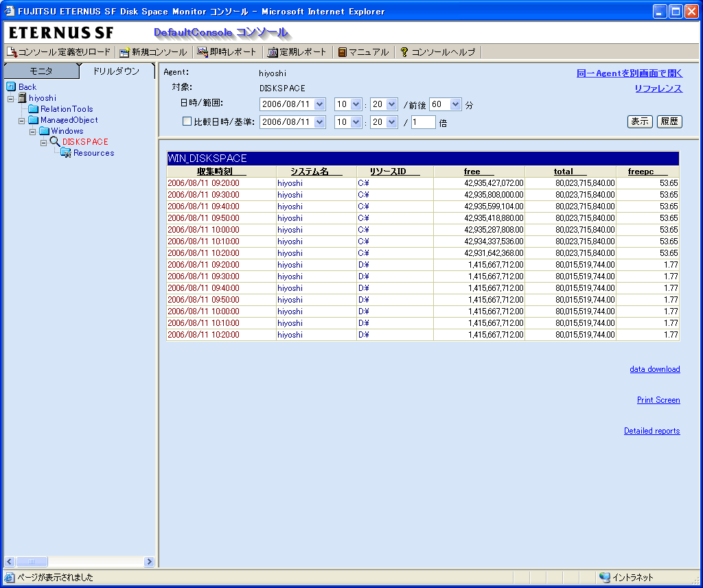
Task: Open the 同一Agentを別画面で開く link
Action: point(630,73)
